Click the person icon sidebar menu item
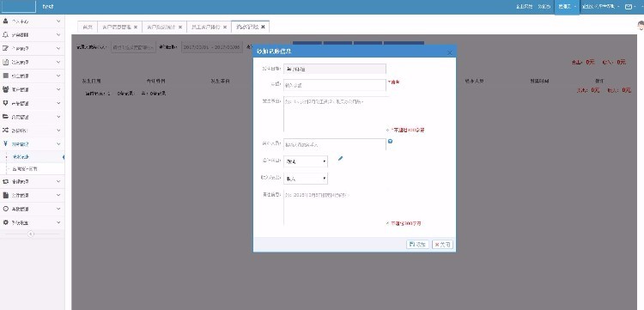This screenshot has width=644, height=310. [5, 21]
